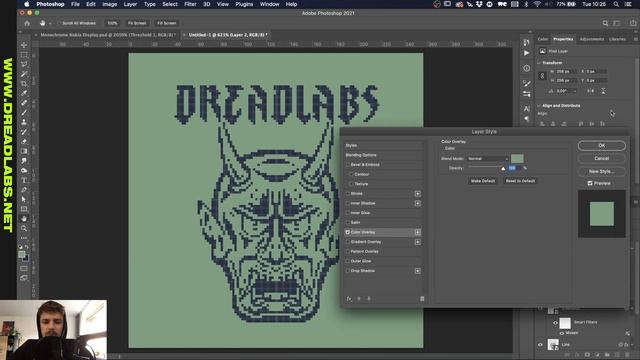Open the search icon in options bar

point(605,23)
